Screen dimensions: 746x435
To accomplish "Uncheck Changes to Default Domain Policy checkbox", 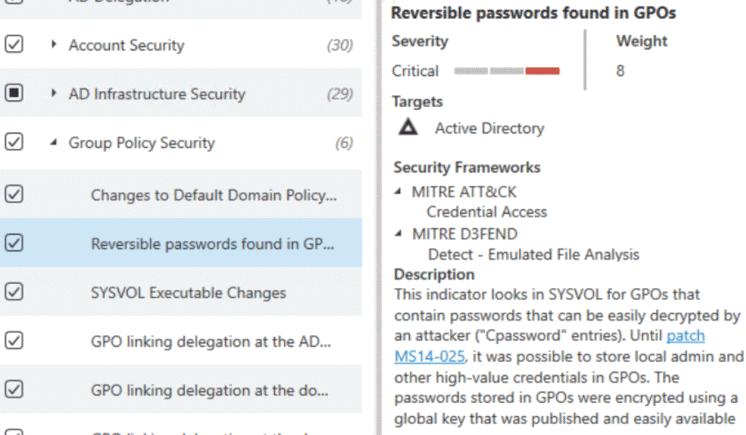I will point(14,194).
